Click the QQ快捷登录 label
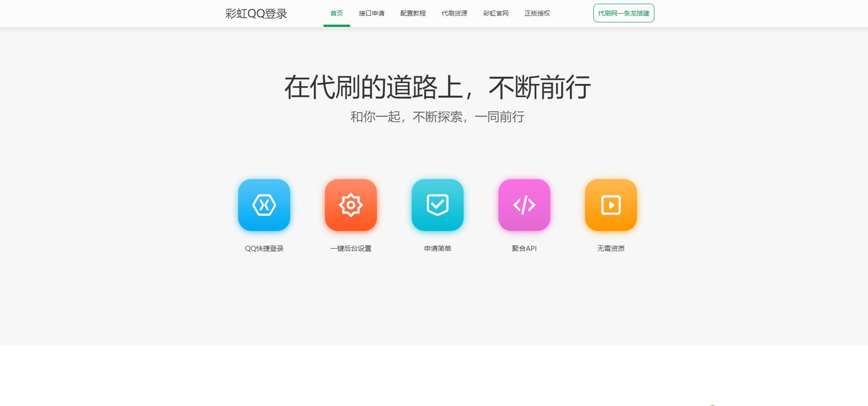The image size is (868, 406). 264,249
